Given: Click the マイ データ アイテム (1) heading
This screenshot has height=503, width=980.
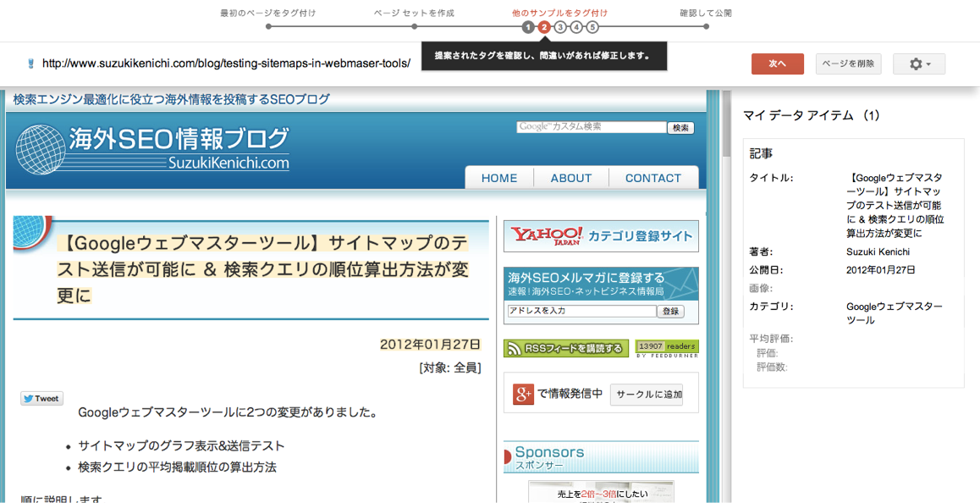Looking at the screenshot, I should click(812, 116).
